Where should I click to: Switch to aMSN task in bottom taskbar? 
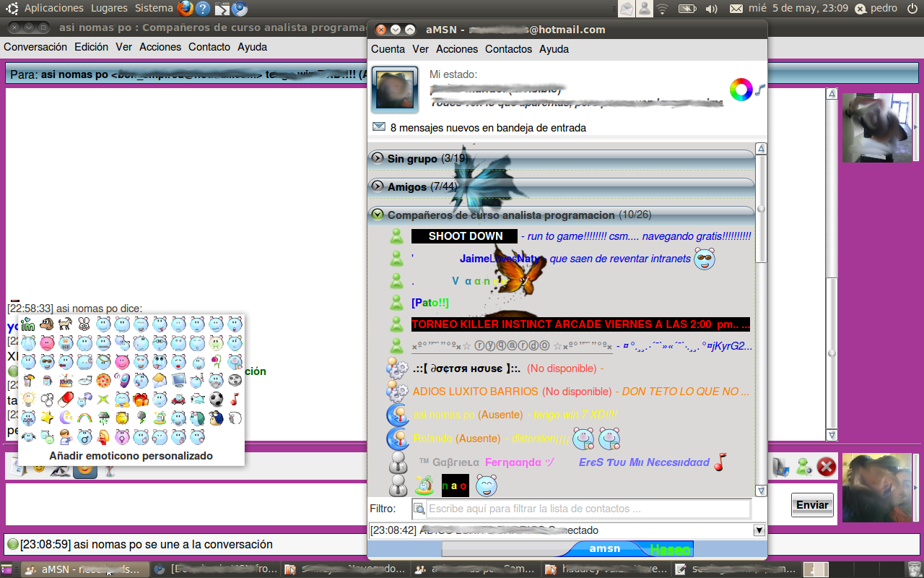click(x=85, y=569)
